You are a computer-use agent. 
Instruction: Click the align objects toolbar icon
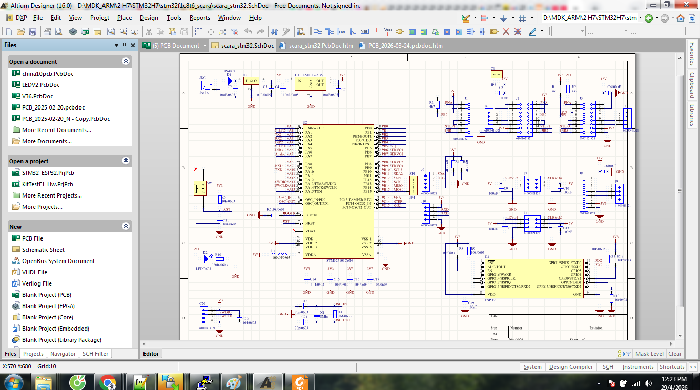pyautogui.click(x=484, y=18)
